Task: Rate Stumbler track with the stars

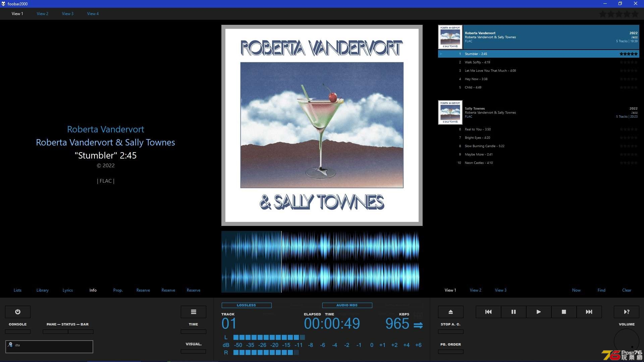Action: [629, 54]
